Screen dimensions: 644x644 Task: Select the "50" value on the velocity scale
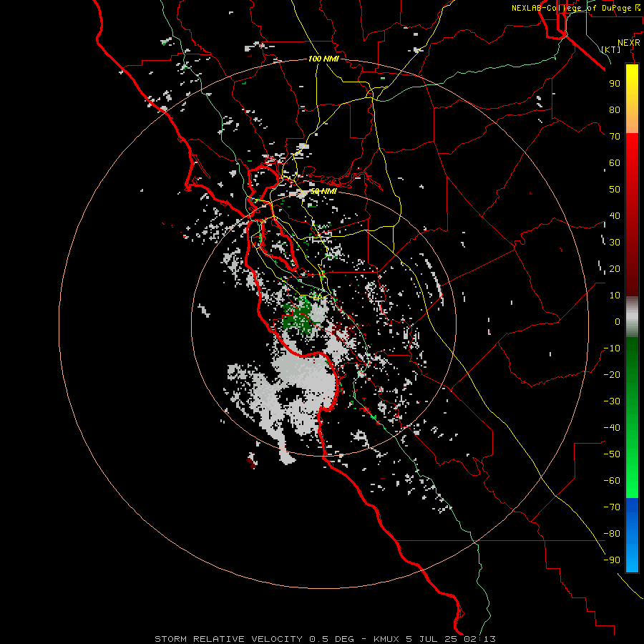[x=615, y=190]
